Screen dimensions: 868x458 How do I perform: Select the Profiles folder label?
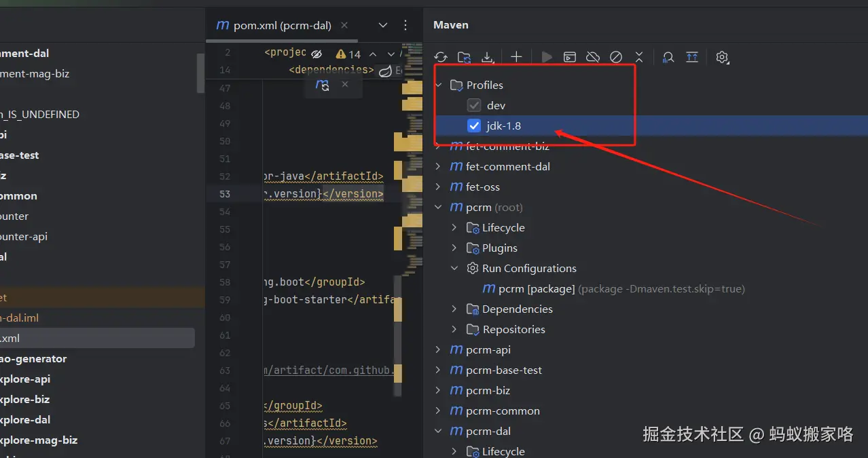click(485, 85)
